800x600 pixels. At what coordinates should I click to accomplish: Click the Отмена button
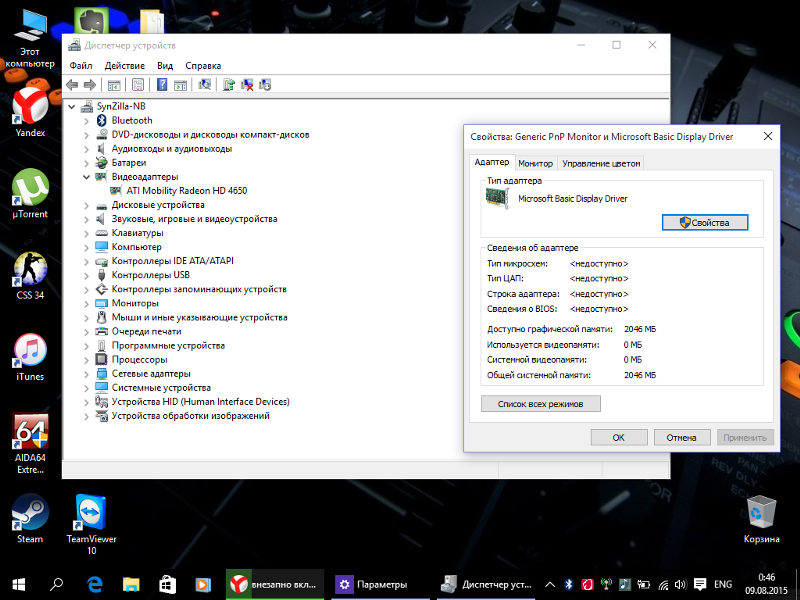[682, 437]
